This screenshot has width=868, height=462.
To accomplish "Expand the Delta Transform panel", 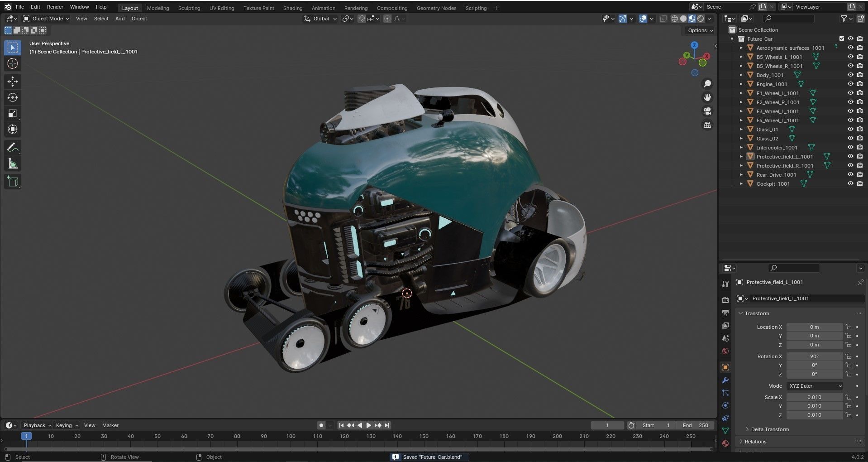I will click(769, 429).
